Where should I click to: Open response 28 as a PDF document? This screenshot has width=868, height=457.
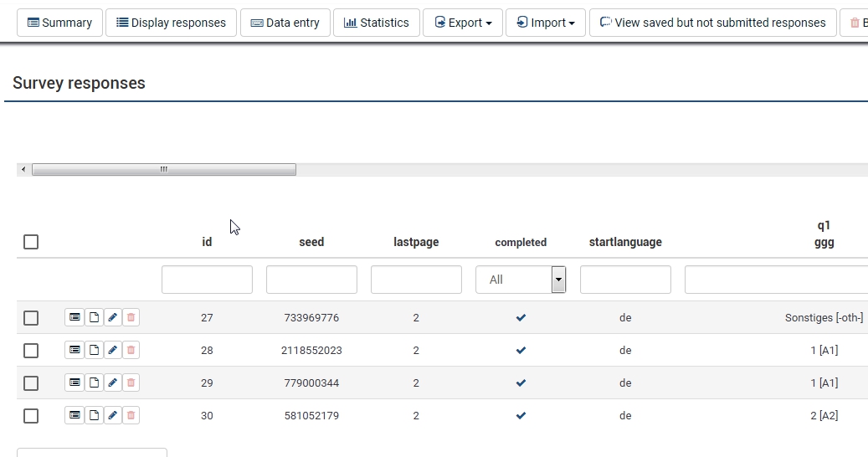click(94, 351)
